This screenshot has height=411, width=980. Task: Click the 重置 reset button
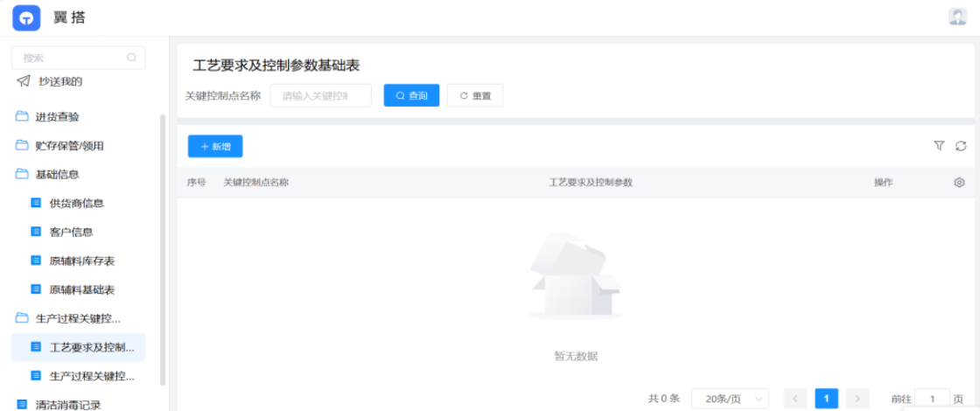pyautogui.click(x=474, y=95)
